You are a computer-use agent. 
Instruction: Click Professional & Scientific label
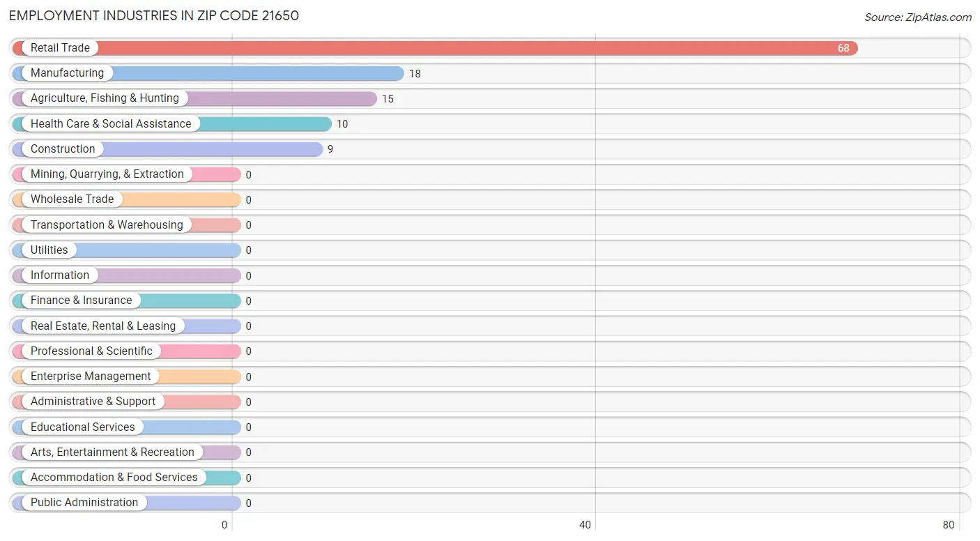(x=91, y=351)
